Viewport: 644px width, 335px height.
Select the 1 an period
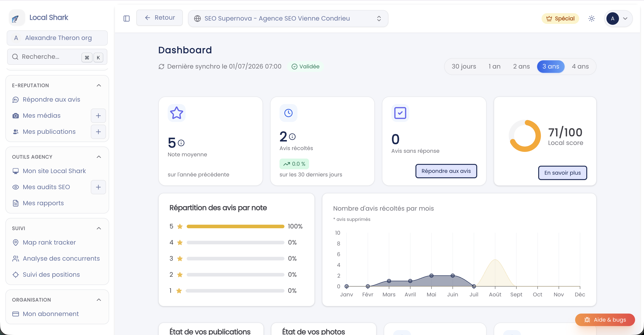494,66
